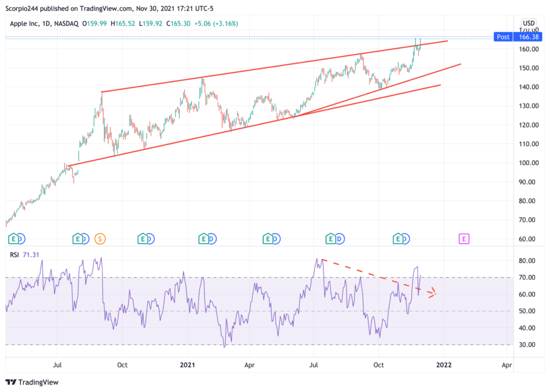The width and height of the screenshot is (550, 392).
Task: Open the leftmost green earnings 'E' marker
Action: (13, 239)
